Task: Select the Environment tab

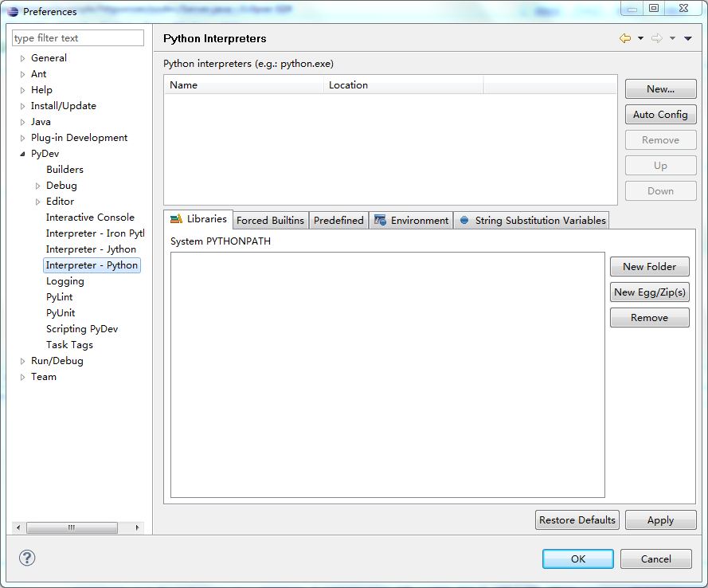Action: click(412, 221)
